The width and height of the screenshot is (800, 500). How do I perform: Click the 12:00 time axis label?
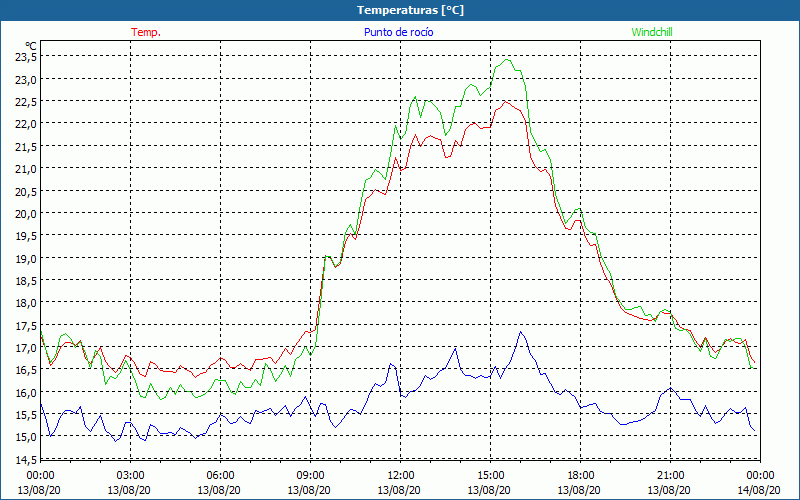pyautogui.click(x=401, y=476)
